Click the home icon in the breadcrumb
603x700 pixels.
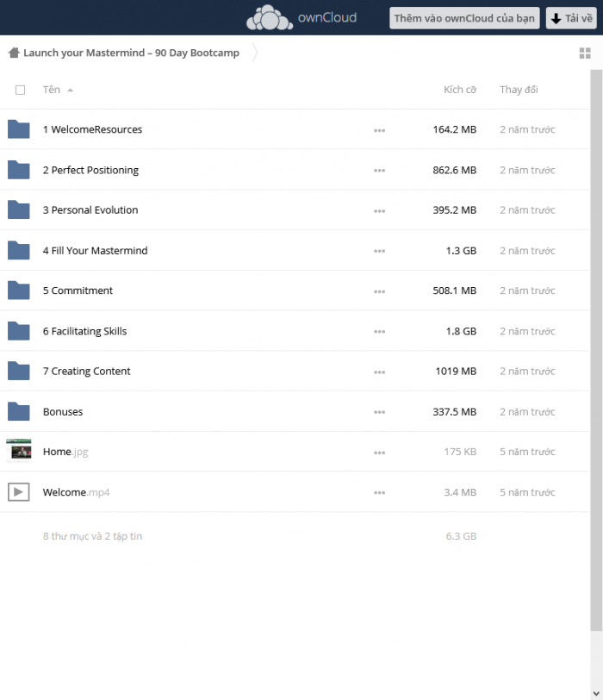pos(14,53)
